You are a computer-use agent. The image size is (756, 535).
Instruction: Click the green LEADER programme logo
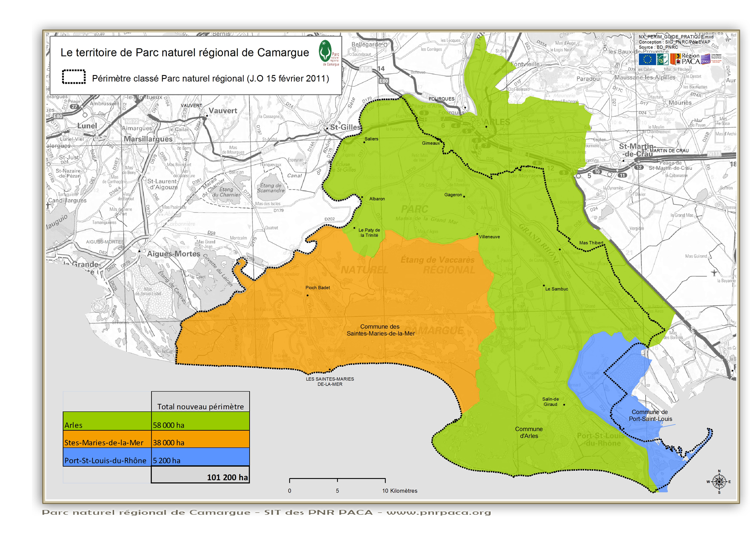[662, 59]
